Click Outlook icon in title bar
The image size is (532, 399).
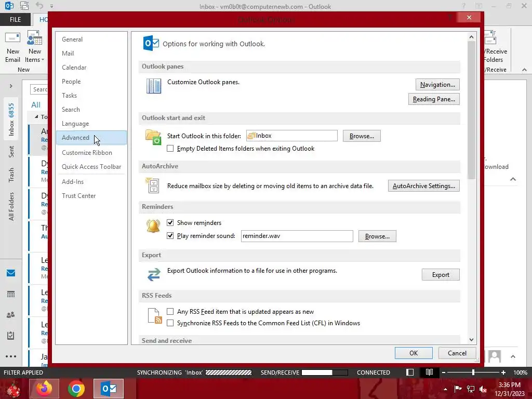(9, 6)
